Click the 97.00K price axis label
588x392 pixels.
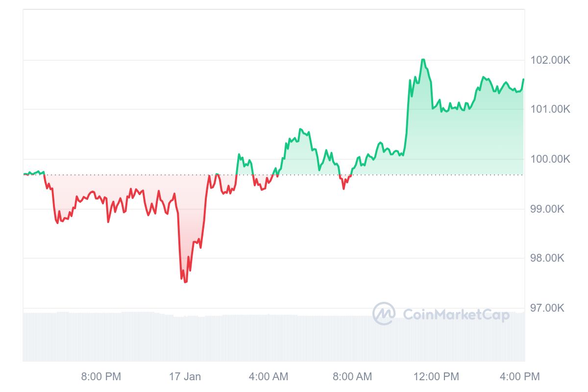[x=547, y=308]
